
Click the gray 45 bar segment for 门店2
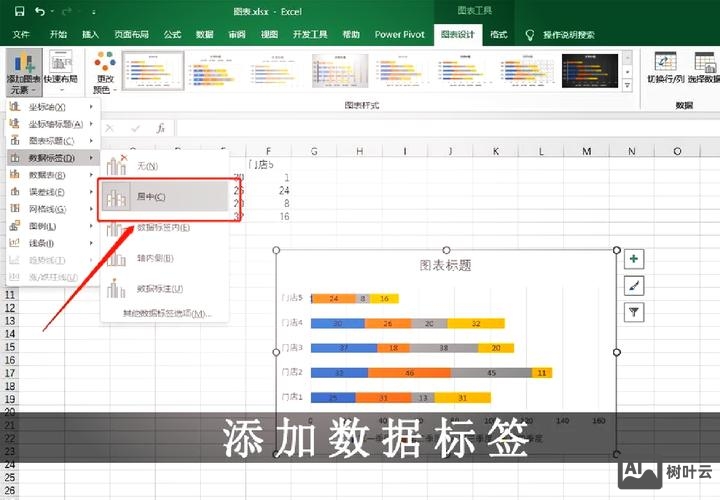tap(491, 372)
